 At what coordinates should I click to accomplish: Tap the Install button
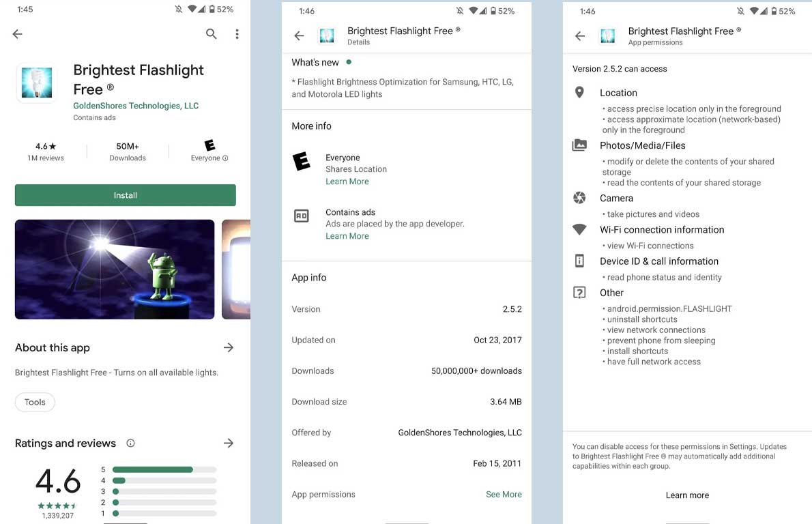pos(126,195)
